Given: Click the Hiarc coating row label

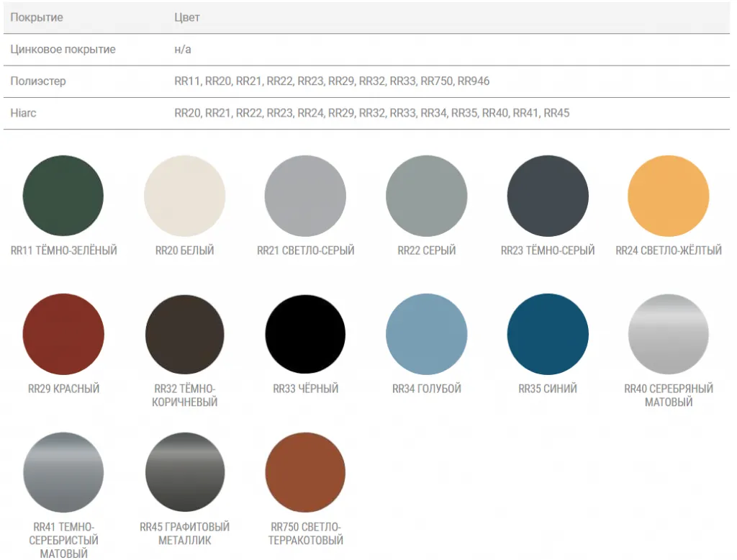Looking at the screenshot, I should [x=24, y=113].
